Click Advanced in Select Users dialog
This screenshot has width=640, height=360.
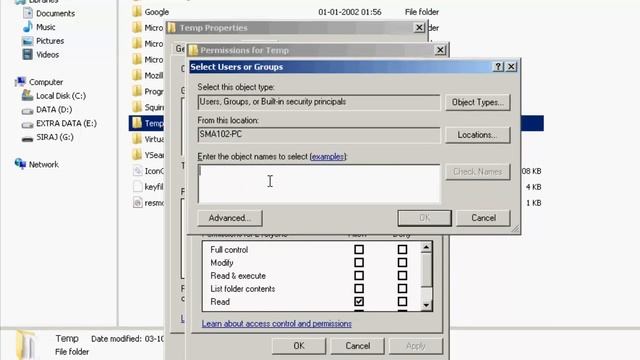(230, 218)
